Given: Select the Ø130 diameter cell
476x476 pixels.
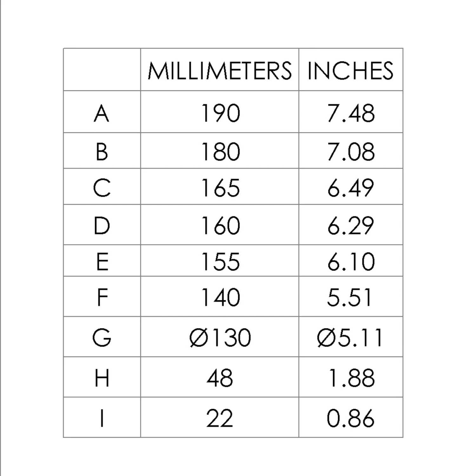Looking at the screenshot, I should point(220,338).
